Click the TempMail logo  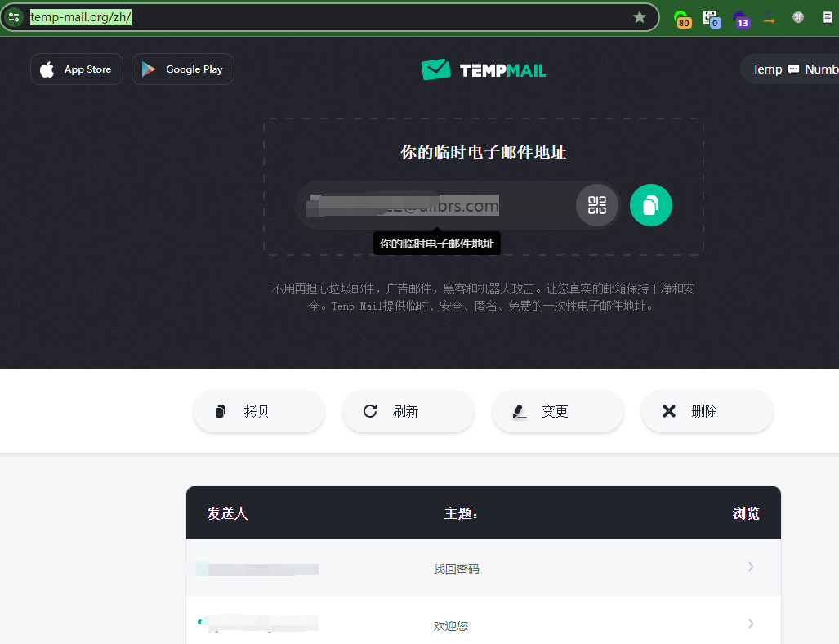483,70
